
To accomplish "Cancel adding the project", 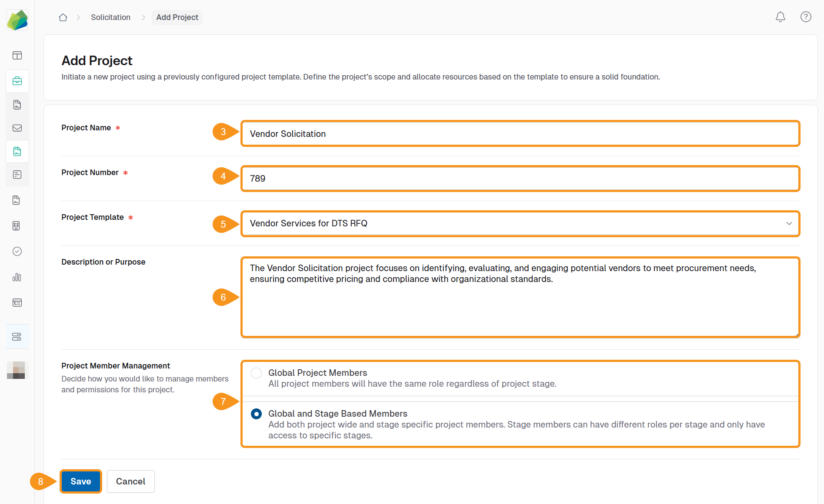I will pyautogui.click(x=130, y=481).
